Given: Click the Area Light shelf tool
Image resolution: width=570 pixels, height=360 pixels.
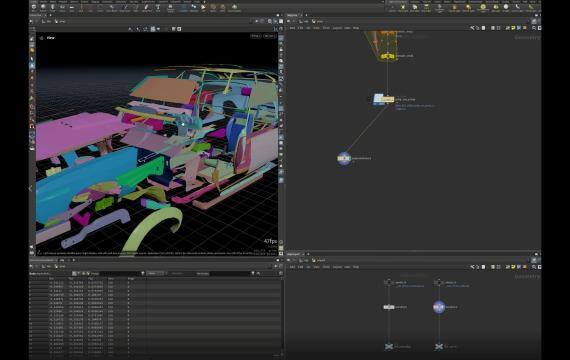Looking at the screenshot, I should (x=426, y=8).
